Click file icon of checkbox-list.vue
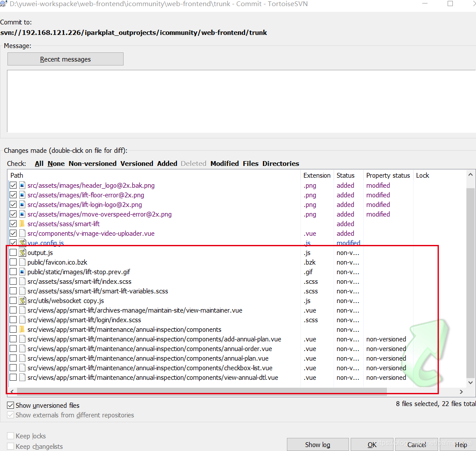476x451 pixels. point(22,368)
